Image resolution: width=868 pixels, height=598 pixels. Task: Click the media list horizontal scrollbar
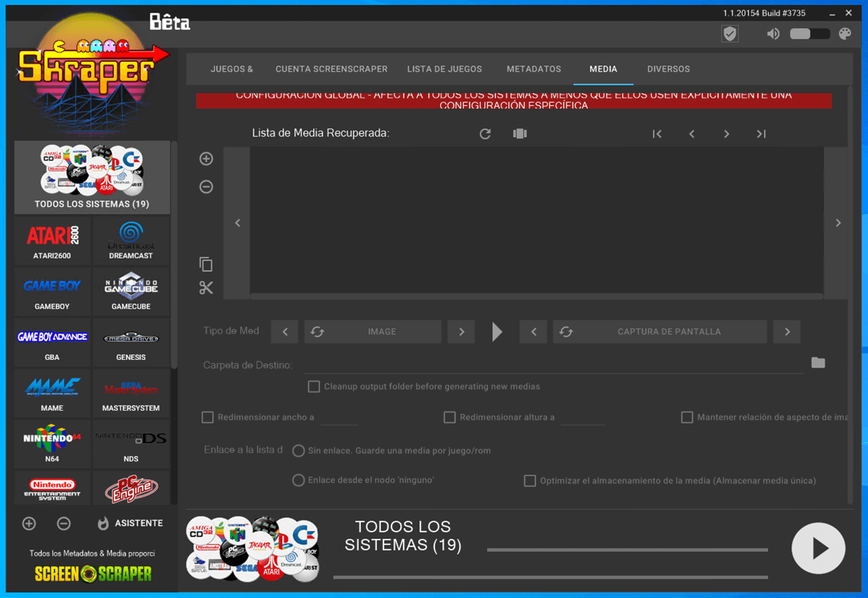coord(536,296)
